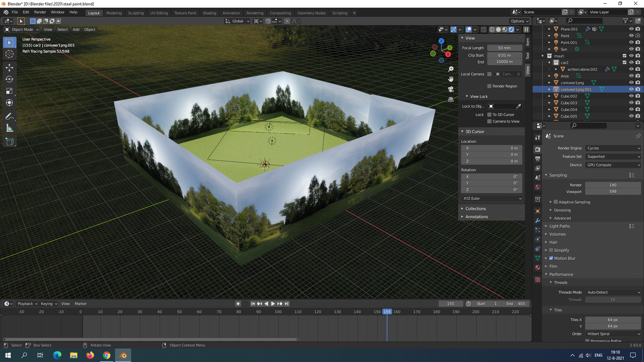Open the World properties tab icon

[537, 187]
